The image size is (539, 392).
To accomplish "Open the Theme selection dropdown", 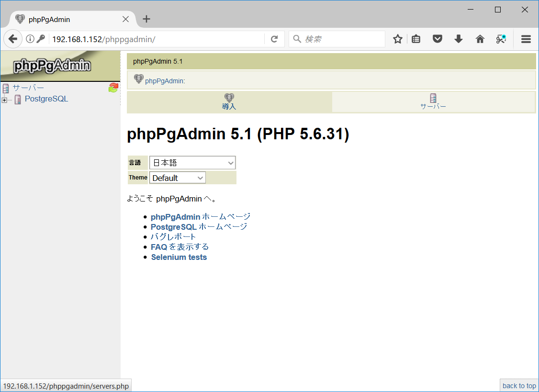I will 177,177.
